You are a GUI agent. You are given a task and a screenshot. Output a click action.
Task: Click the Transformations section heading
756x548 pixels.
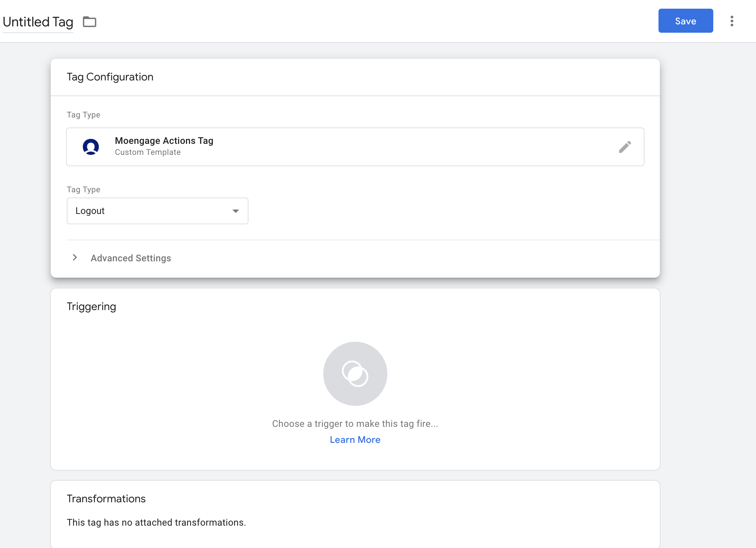(x=106, y=498)
